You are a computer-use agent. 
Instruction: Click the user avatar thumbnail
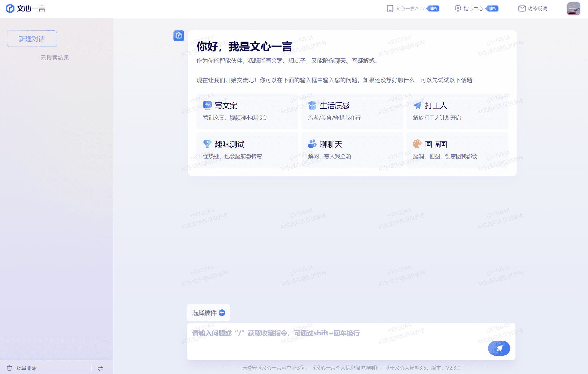(x=573, y=8)
